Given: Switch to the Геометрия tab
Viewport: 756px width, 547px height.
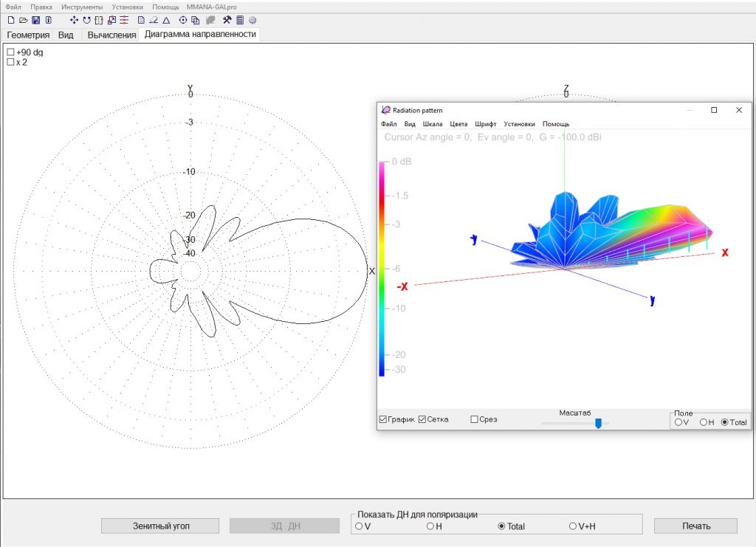Looking at the screenshot, I should coord(28,35).
